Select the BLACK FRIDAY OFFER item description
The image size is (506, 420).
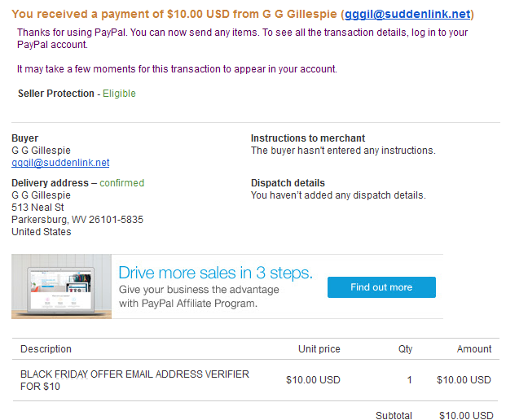point(134,380)
